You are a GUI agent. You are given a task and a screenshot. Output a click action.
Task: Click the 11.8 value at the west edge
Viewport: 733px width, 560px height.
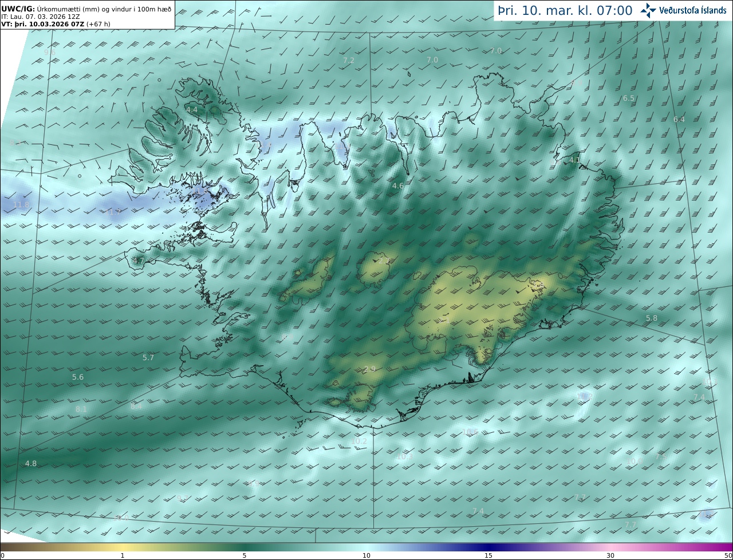click(x=21, y=204)
